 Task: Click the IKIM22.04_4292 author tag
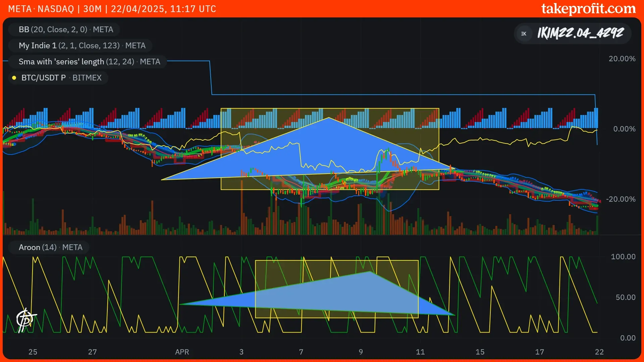580,34
